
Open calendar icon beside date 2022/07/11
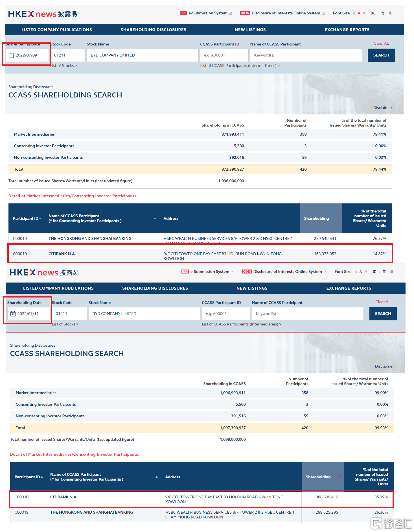13,314
